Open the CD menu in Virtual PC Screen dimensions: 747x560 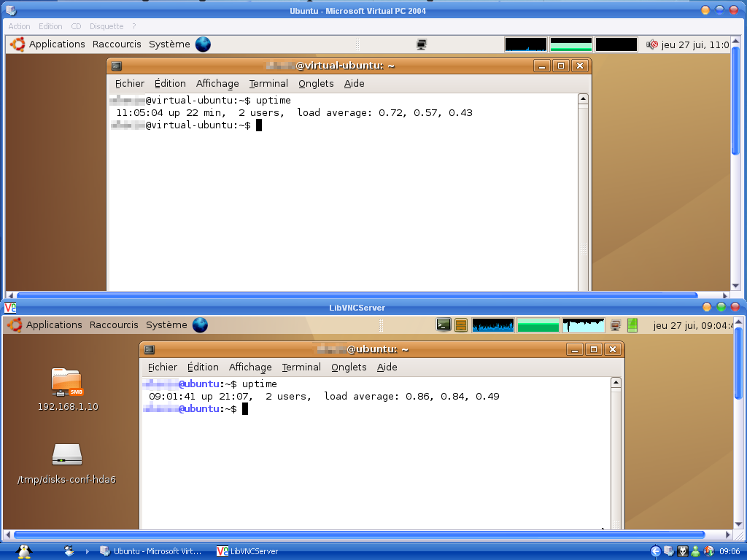click(x=76, y=26)
